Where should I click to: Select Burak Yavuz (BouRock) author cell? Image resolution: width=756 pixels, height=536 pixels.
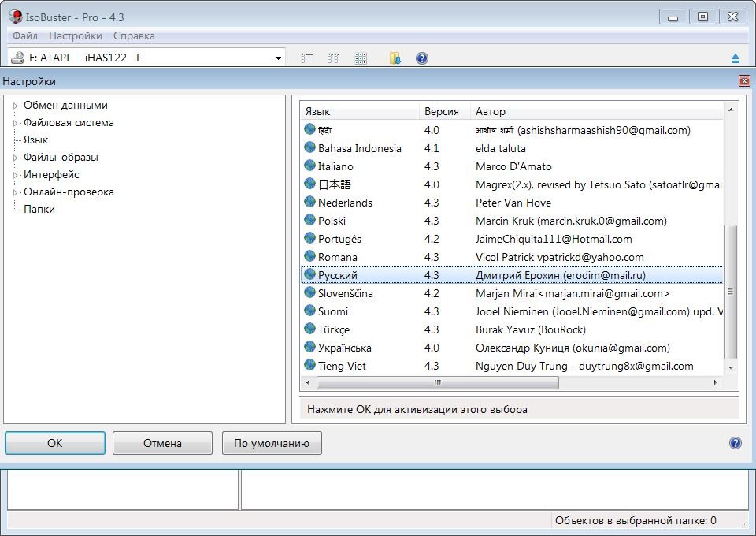coord(530,329)
